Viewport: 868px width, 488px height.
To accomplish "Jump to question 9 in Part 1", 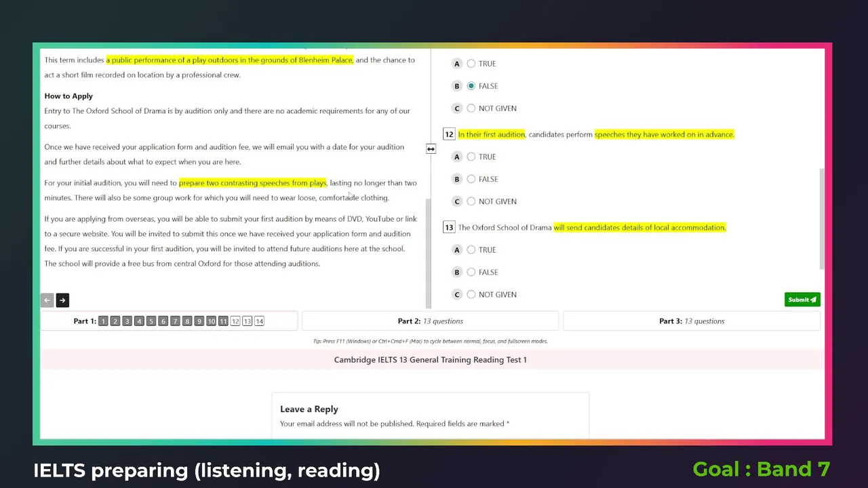I will (199, 321).
